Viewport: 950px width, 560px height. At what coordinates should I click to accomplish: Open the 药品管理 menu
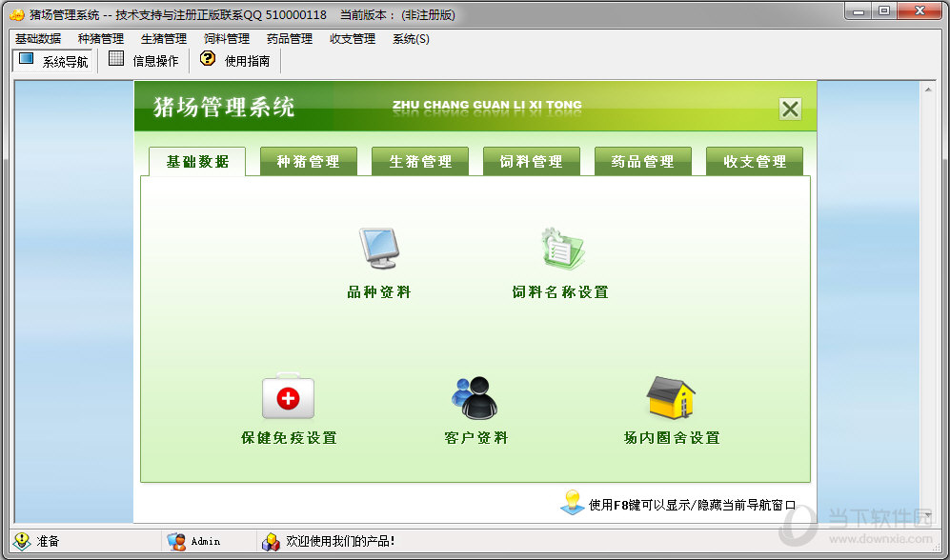291,39
